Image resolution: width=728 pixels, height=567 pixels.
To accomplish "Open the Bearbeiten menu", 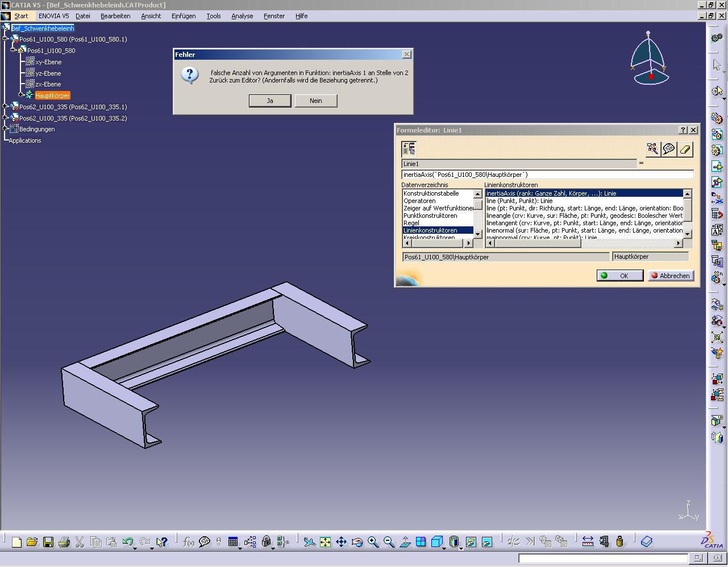I will click(x=115, y=16).
